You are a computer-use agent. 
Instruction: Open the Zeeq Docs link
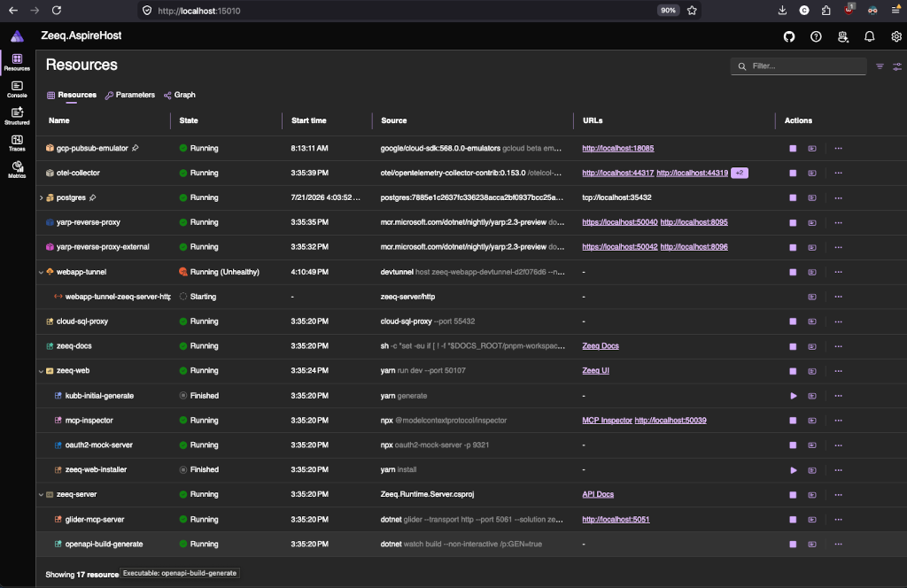pos(601,345)
